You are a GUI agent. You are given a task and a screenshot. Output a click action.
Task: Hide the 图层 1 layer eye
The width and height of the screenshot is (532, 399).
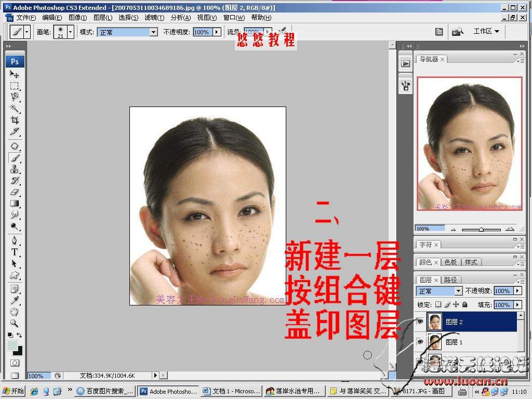(x=420, y=341)
